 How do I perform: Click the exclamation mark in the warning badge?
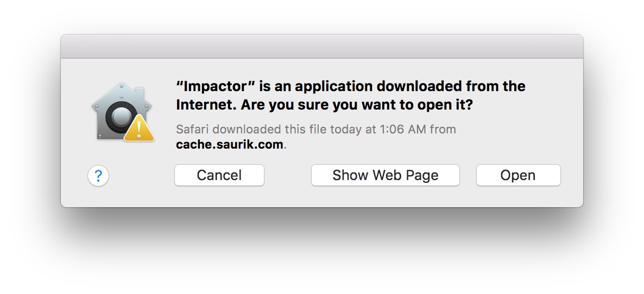click(x=140, y=130)
